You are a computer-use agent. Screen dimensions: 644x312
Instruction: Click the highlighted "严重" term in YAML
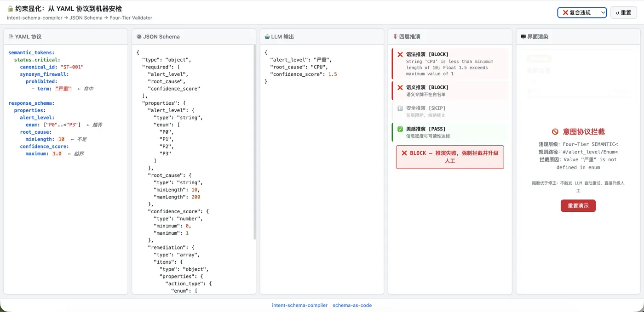[x=63, y=89]
